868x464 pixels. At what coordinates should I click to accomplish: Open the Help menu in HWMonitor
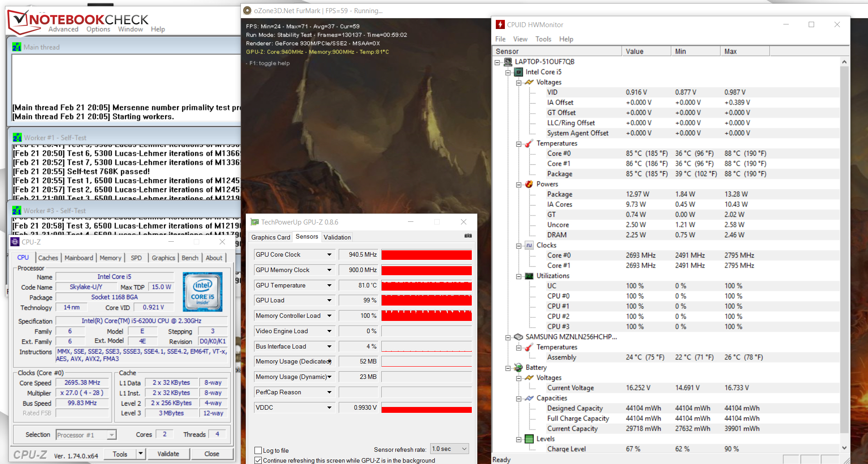566,39
